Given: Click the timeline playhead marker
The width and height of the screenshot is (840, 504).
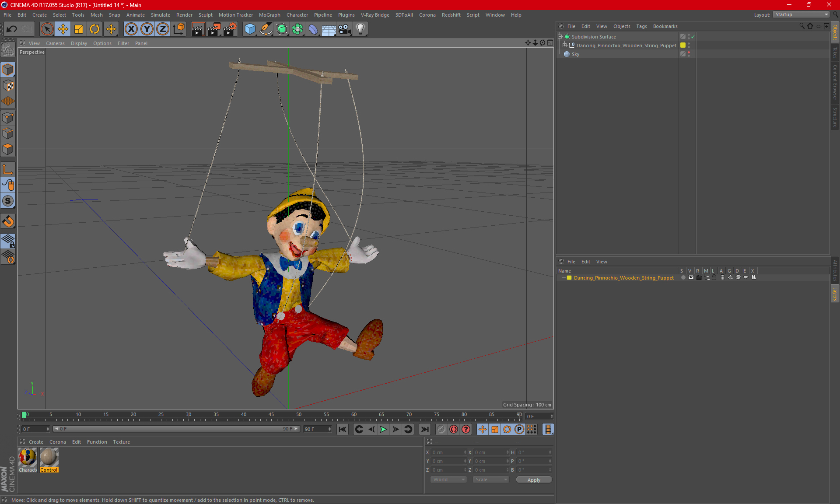Looking at the screenshot, I should pyautogui.click(x=24, y=415).
